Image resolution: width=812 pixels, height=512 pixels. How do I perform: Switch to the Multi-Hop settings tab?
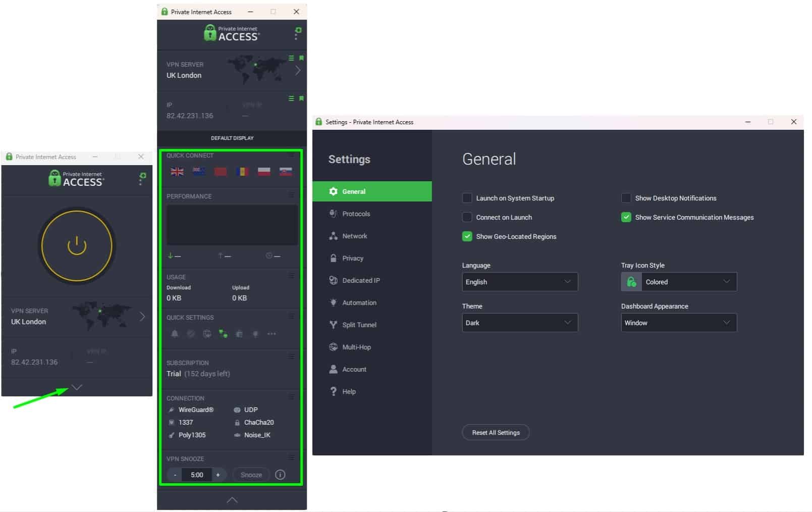tap(372, 347)
